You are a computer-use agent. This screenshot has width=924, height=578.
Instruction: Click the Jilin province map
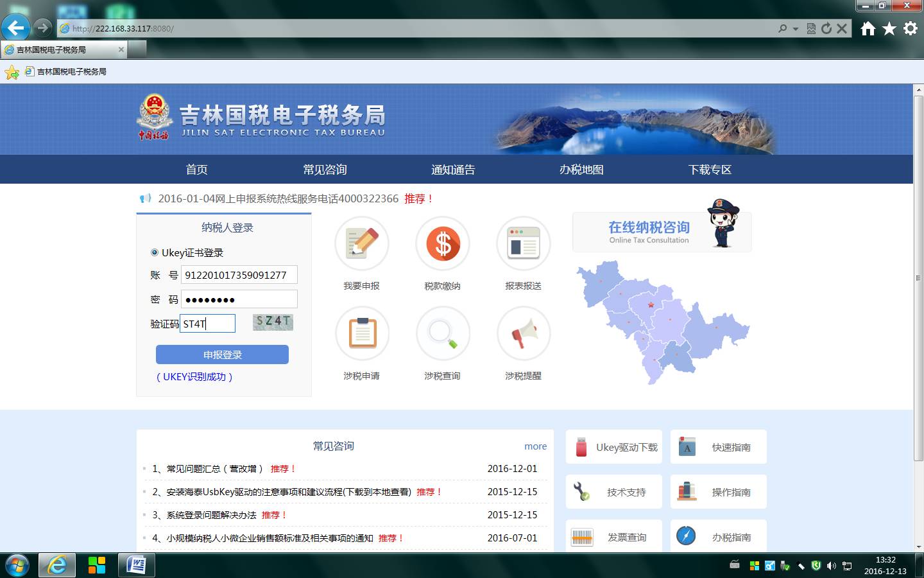(662, 322)
